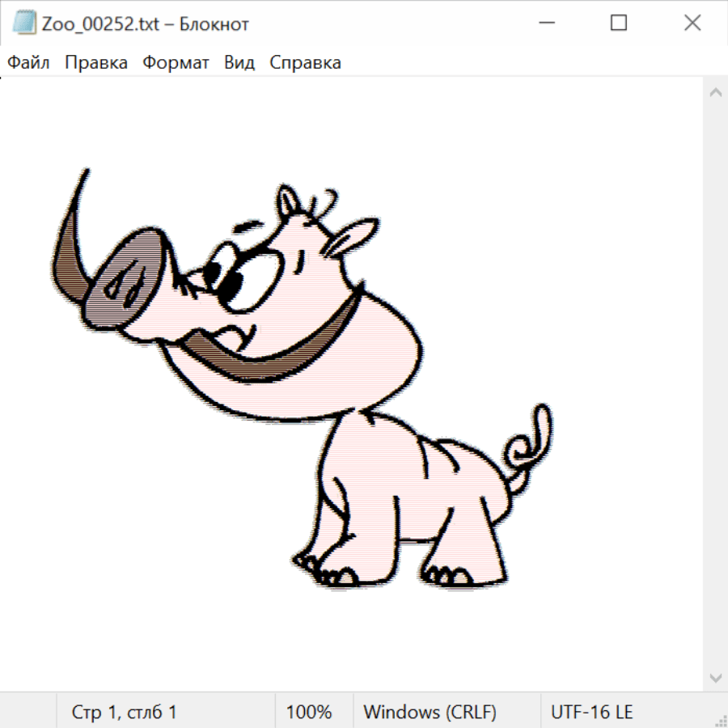Open the Правка menu
This screenshot has width=728, height=728.
coord(96,62)
